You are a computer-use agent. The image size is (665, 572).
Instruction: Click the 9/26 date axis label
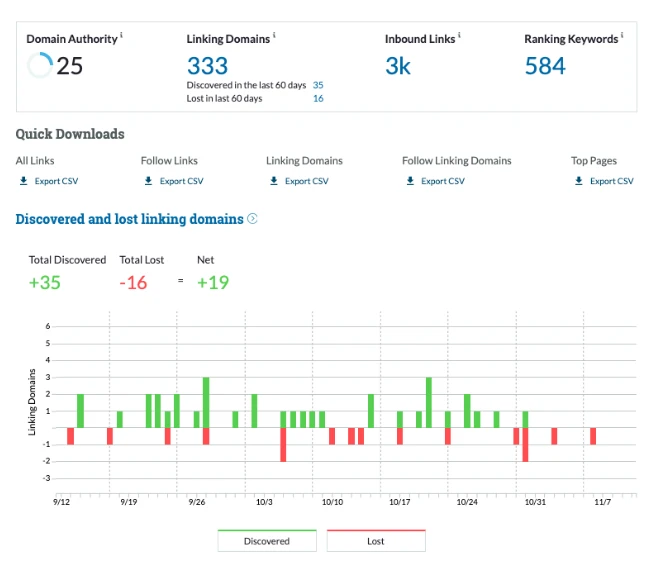[x=197, y=502]
